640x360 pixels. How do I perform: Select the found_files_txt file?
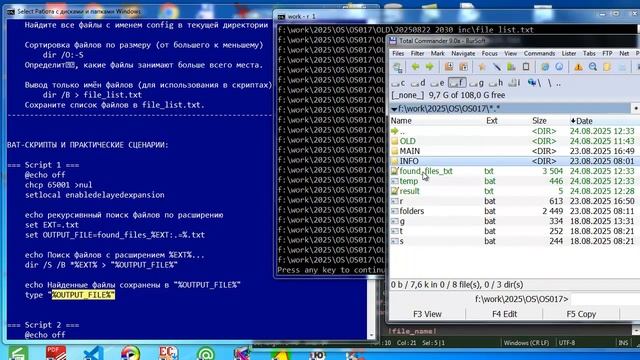tap(514, 171)
